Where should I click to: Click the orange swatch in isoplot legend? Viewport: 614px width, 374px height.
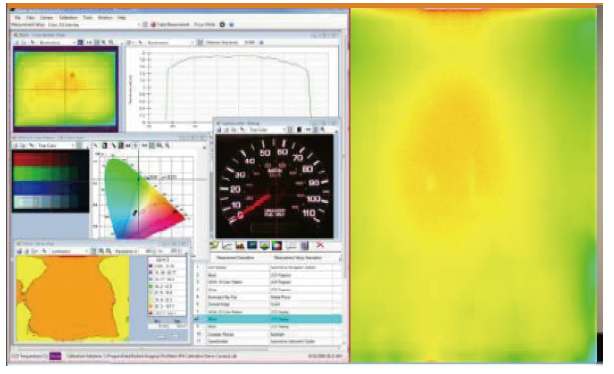151,306
